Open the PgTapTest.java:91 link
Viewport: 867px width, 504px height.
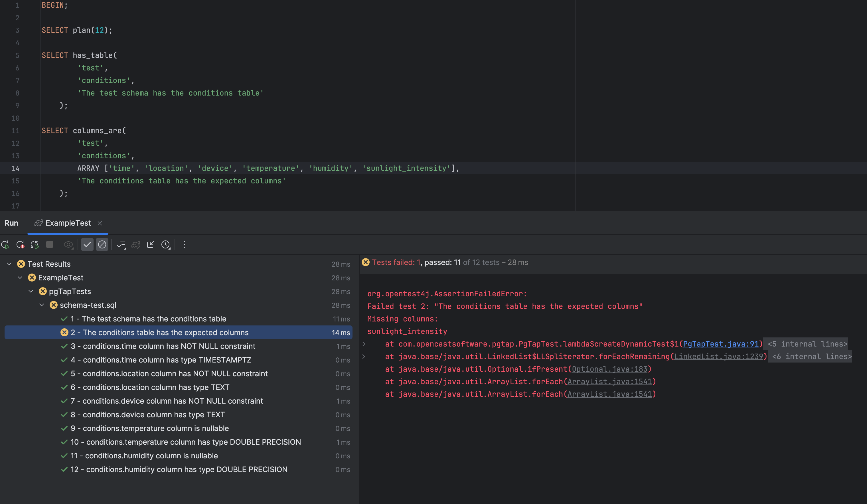point(720,344)
